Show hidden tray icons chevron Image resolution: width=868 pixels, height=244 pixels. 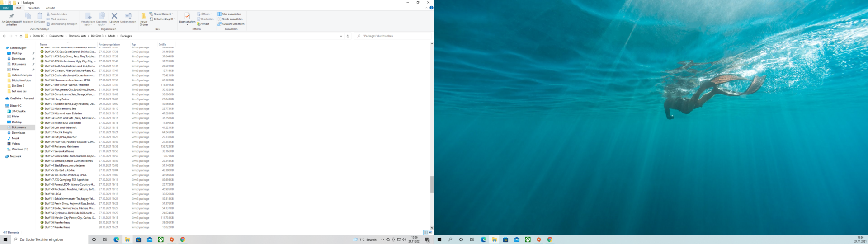pyautogui.click(x=382, y=239)
